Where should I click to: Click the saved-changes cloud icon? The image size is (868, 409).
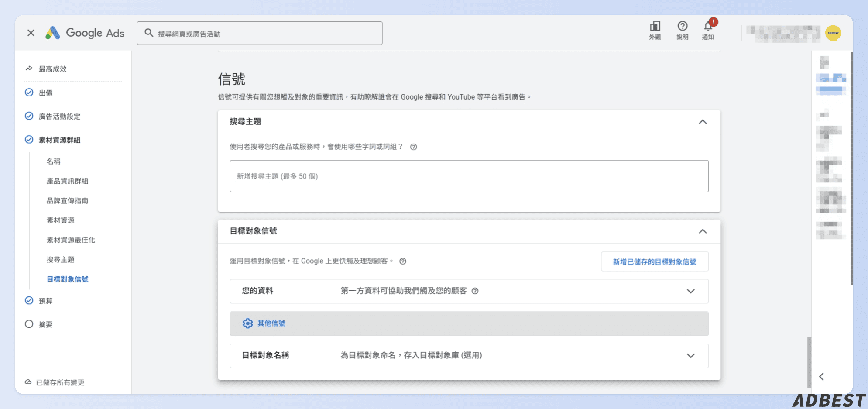[28, 382]
